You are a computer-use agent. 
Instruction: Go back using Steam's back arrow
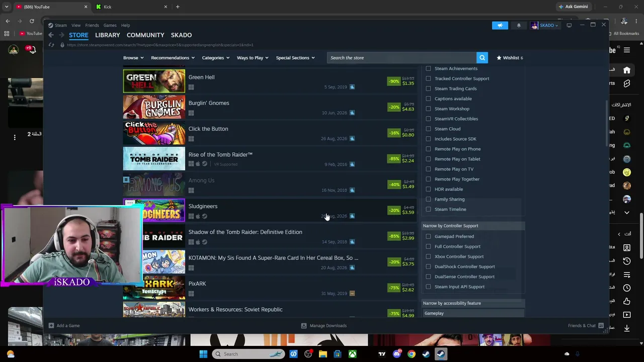(x=51, y=35)
